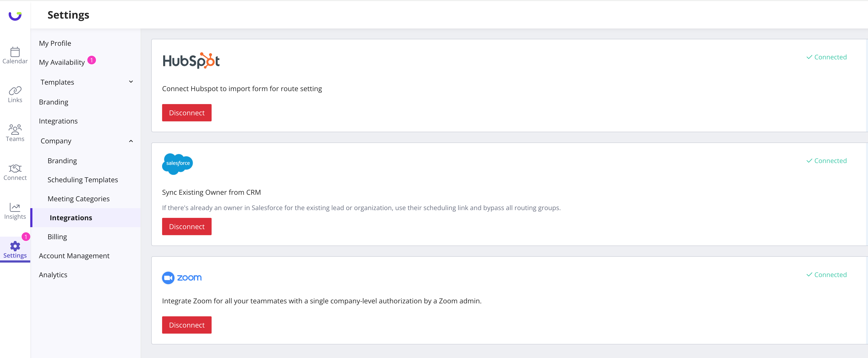This screenshot has width=868, height=358.
Task: Collapse the Company section chevron
Action: tap(131, 141)
